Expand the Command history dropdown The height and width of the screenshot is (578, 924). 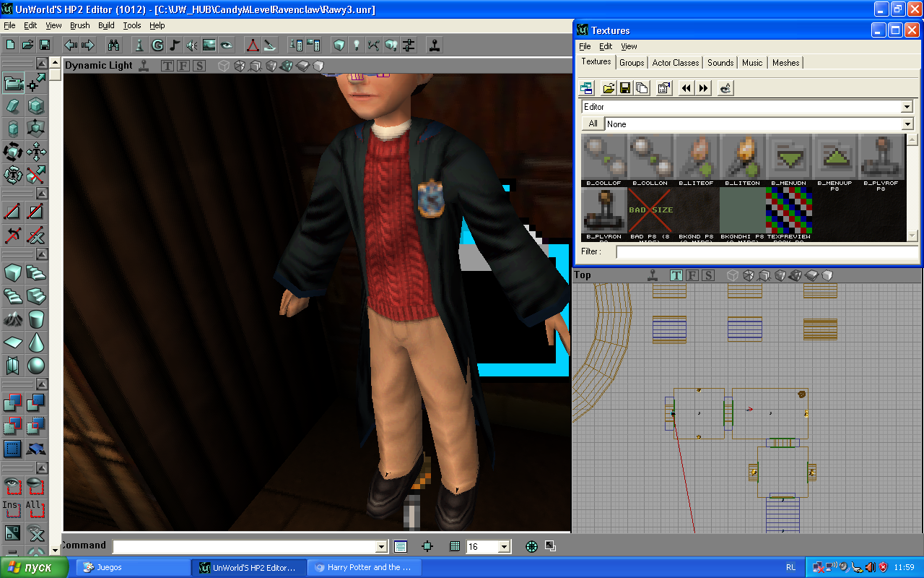[x=382, y=547]
